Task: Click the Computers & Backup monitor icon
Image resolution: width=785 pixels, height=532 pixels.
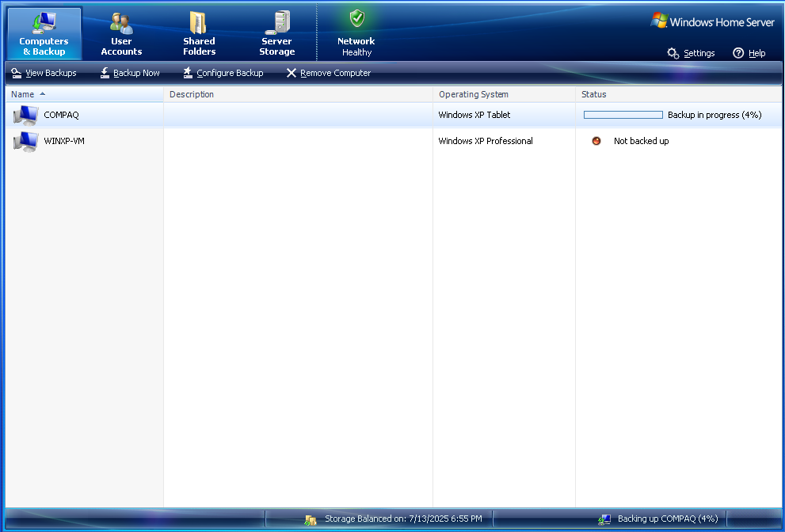Action: click(x=44, y=22)
